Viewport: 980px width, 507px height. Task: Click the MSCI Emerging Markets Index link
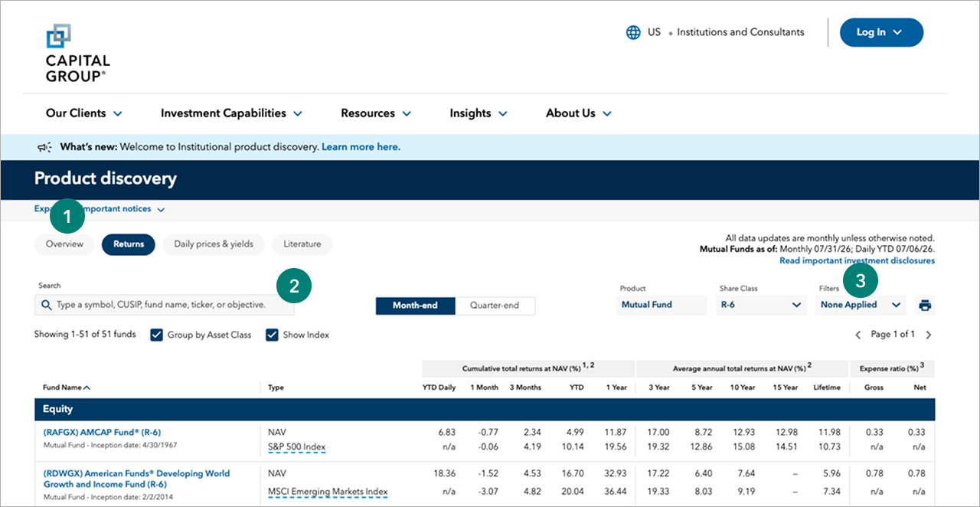(x=328, y=492)
